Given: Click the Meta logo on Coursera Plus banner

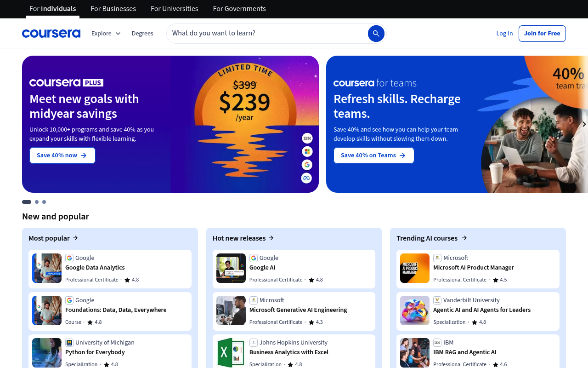Looking at the screenshot, I should 307,178.
